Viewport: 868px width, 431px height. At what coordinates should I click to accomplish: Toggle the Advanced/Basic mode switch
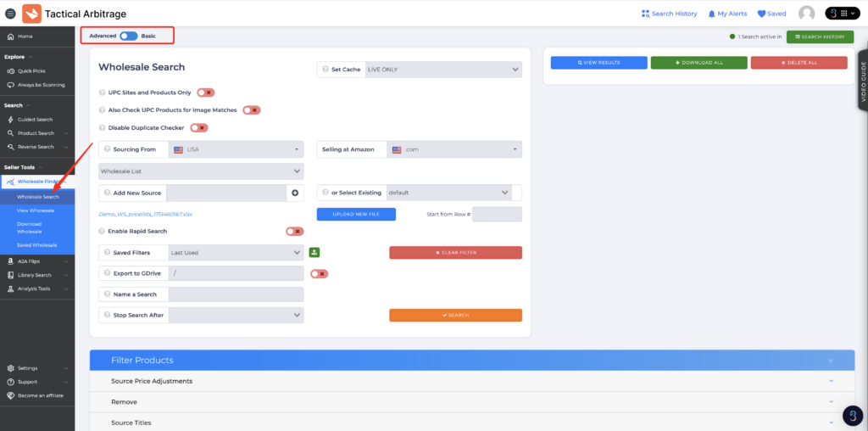(128, 36)
